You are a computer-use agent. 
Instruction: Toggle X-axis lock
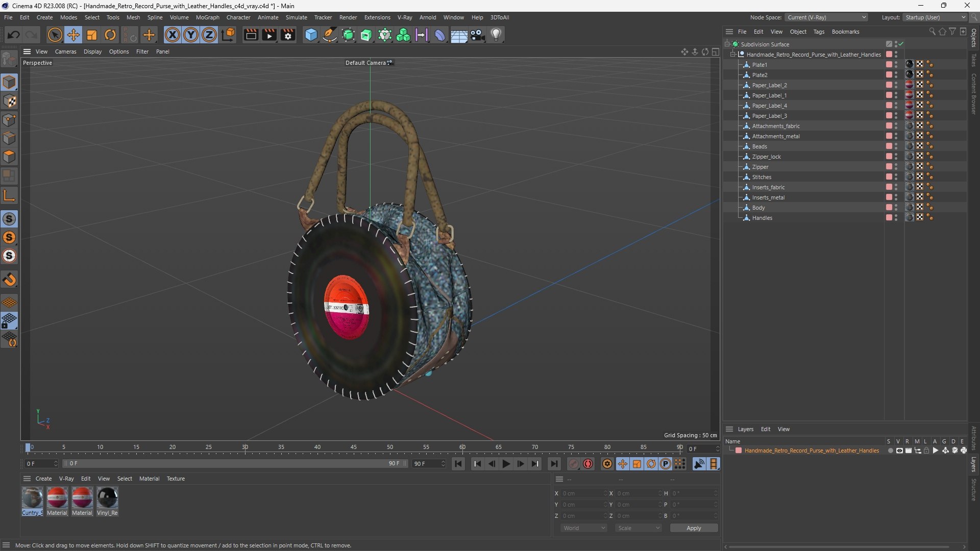(x=173, y=35)
